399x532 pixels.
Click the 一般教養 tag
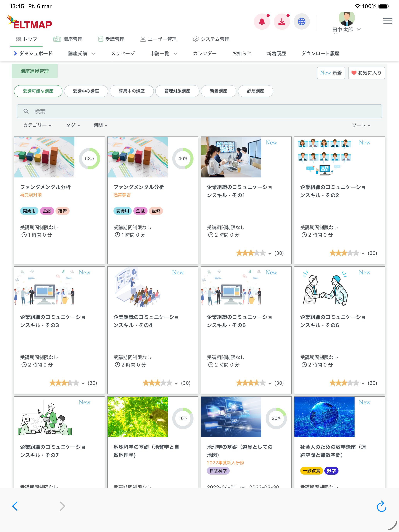point(311,471)
